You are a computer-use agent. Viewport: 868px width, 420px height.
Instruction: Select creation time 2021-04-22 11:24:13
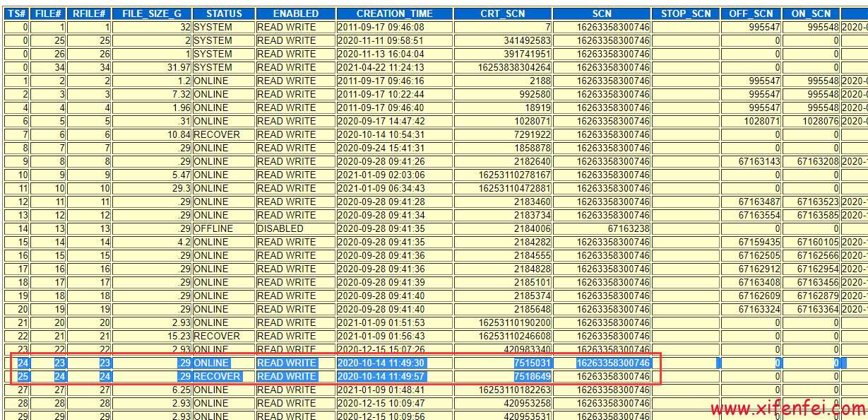[381, 67]
